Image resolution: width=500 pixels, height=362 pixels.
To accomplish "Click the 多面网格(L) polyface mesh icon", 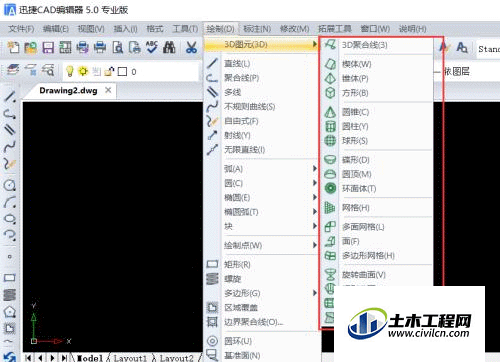I will (330, 227).
